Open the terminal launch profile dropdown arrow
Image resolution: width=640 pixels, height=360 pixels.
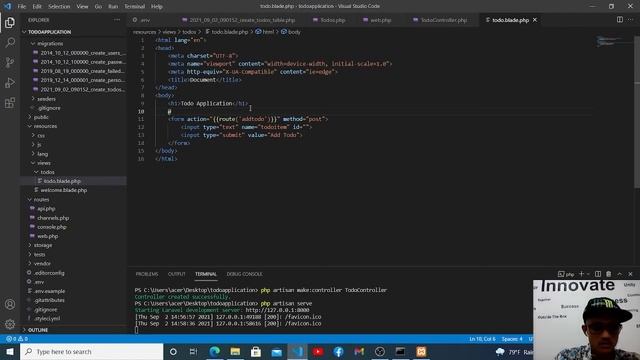(x=588, y=274)
